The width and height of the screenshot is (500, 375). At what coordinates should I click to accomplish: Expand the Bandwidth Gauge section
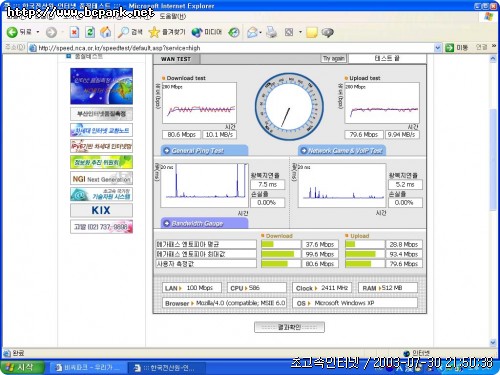pyautogui.click(x=204, y=223)
